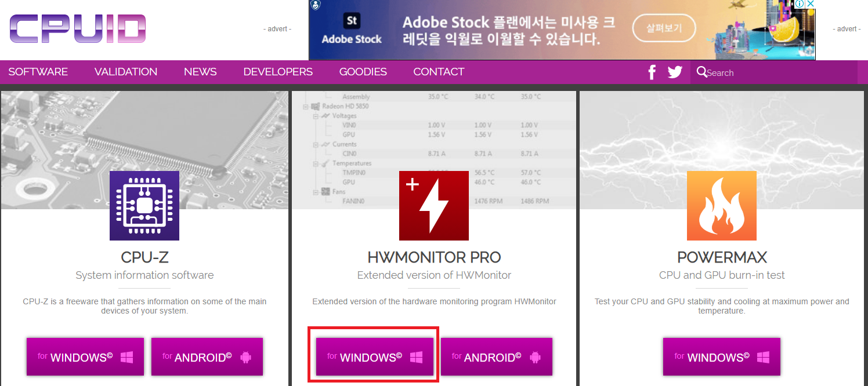The image size is (868, 386).
Task: Click the Adobe Stock 살펴보기 button
Action: 664,27
